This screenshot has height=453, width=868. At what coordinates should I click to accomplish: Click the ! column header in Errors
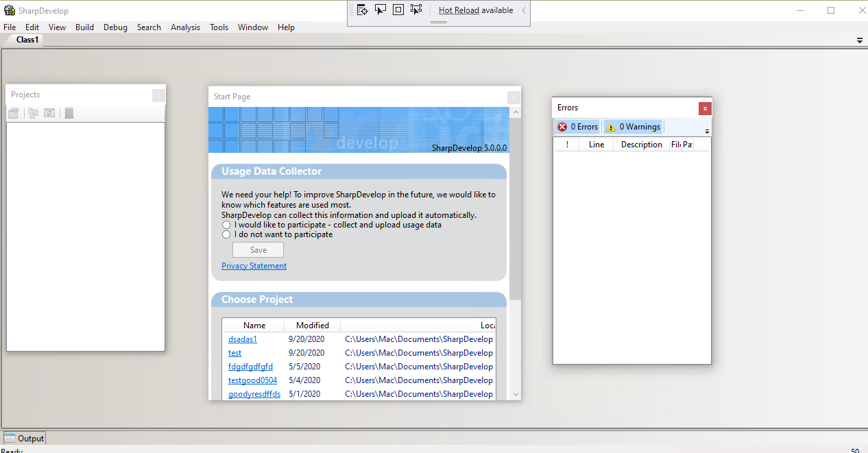(567, 145)
